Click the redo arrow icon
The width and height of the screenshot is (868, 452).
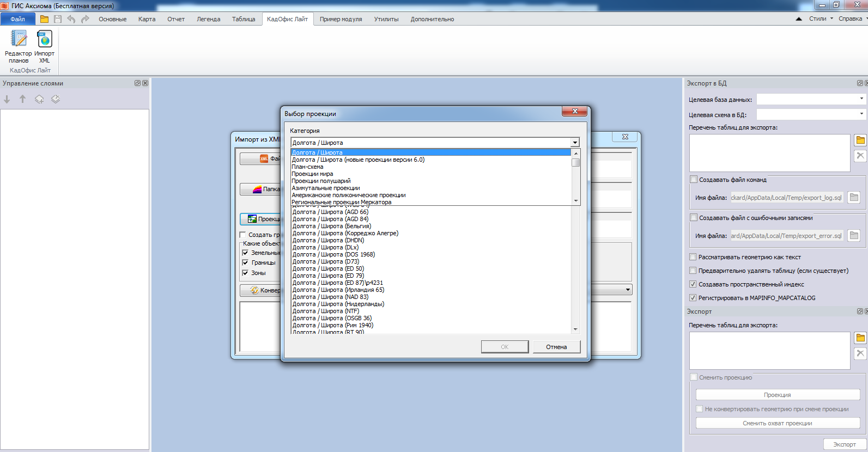pyautogui.click(x=85, y=19)
